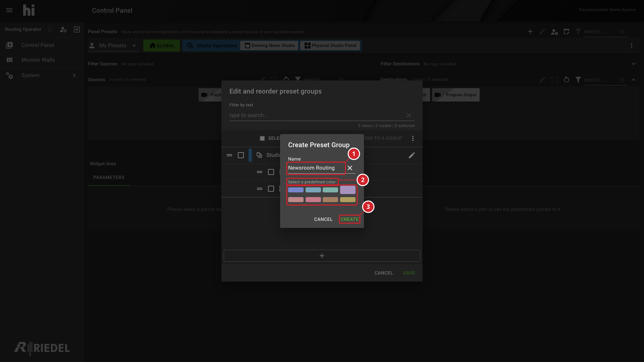The height and width of the screenshot is (362, 644).
Task: Click the user settings icon beside Routing Operator
Action: point(63,29)
